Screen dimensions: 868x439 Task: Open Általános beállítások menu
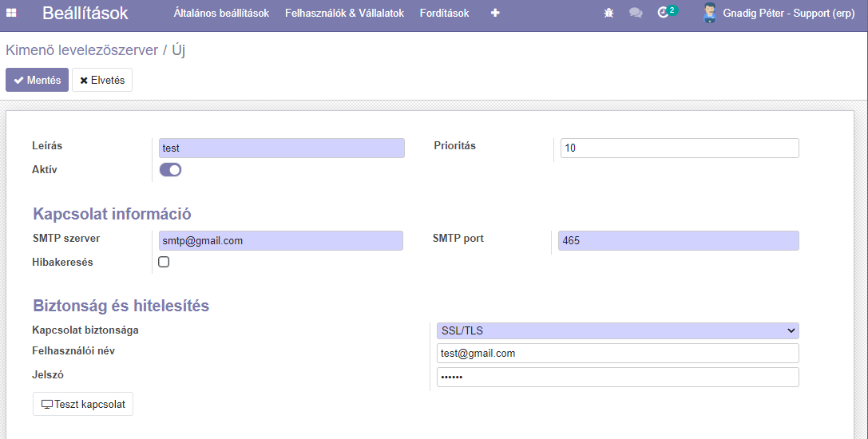(221, 13)
